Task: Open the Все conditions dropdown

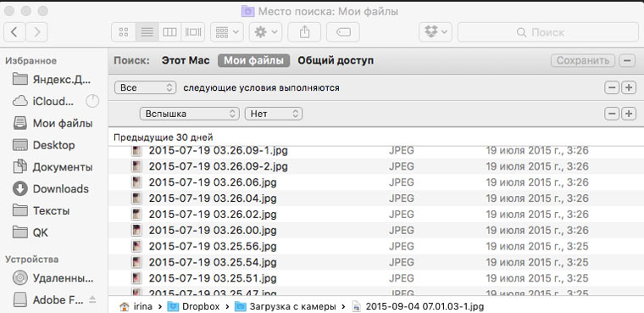Action: tap(146, 87)
